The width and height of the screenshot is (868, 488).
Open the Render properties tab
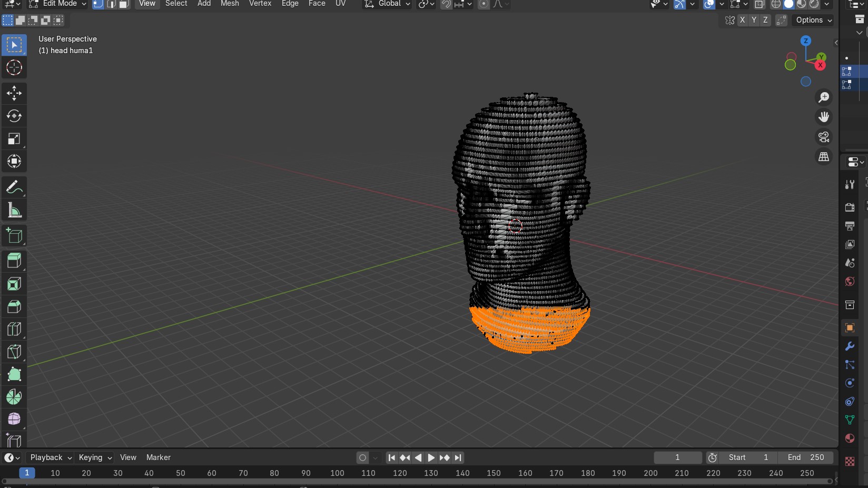pyautogui.click(x=850, y=207)
